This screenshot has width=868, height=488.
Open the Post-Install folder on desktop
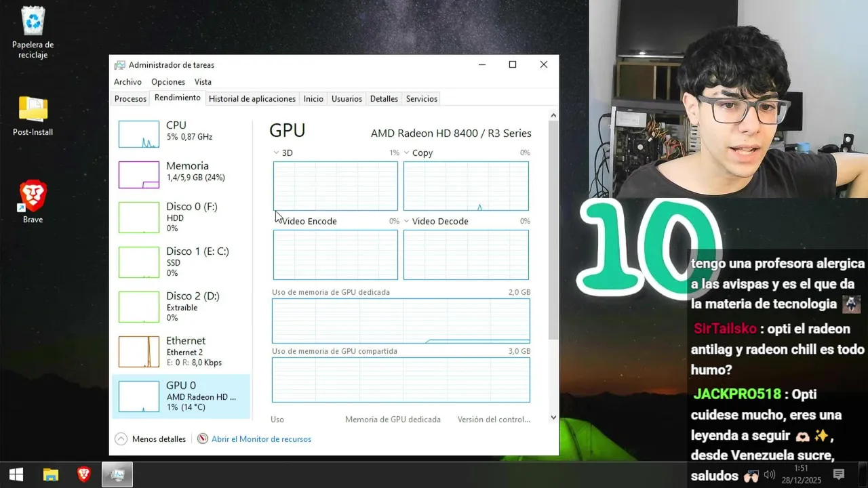33,116
